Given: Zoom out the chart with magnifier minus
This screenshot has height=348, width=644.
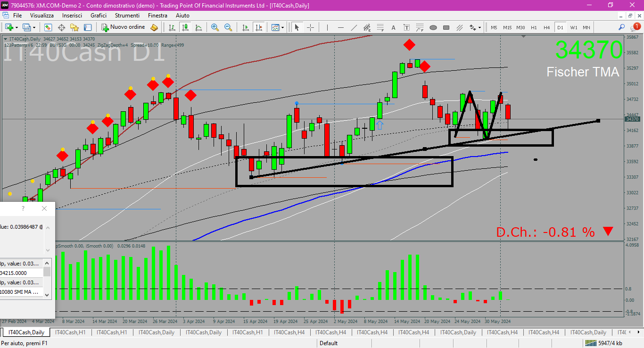Looking at the screenshot, I should click(x=228, y=27).
